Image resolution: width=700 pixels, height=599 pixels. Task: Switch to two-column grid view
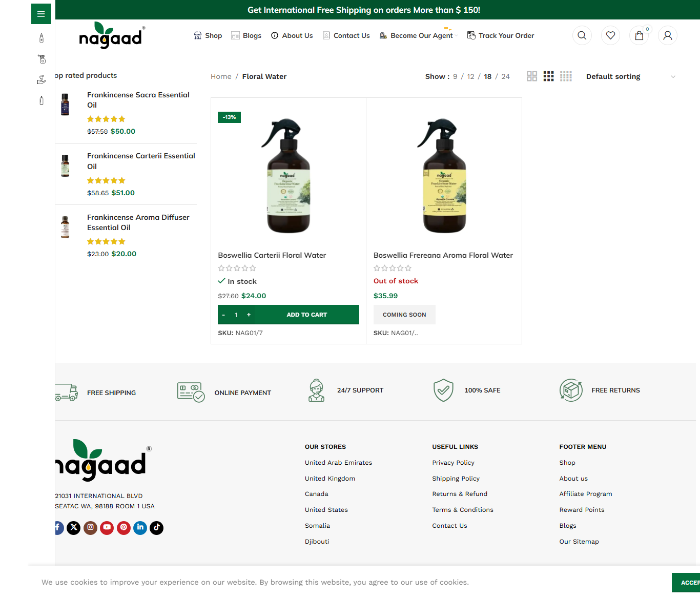[x=532, y=76]
